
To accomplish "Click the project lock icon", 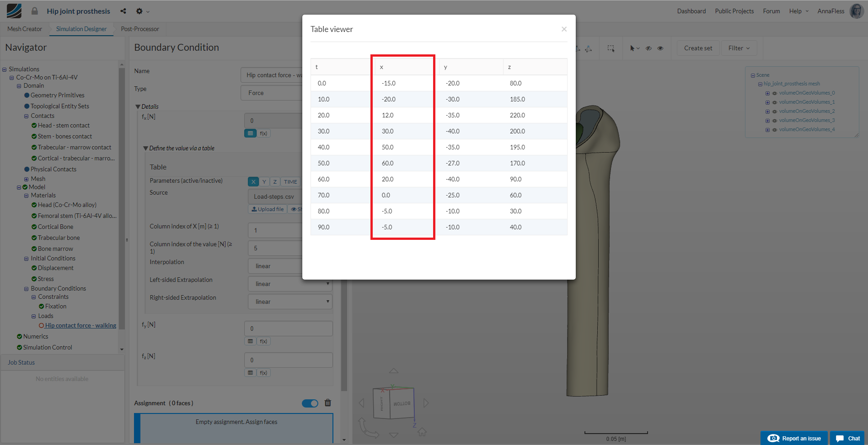I will (35, 11).
